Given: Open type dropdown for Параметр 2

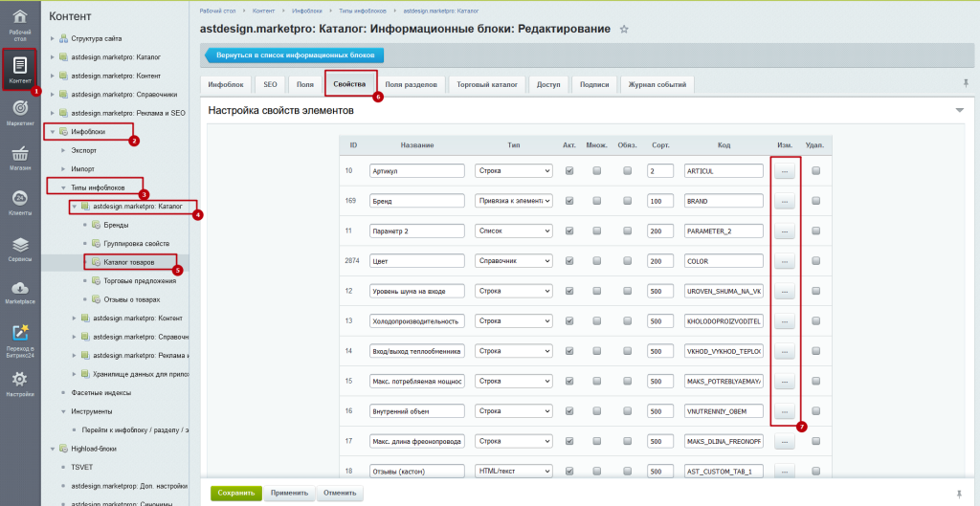Looking at the screenshot, I should tap(514, 231).
